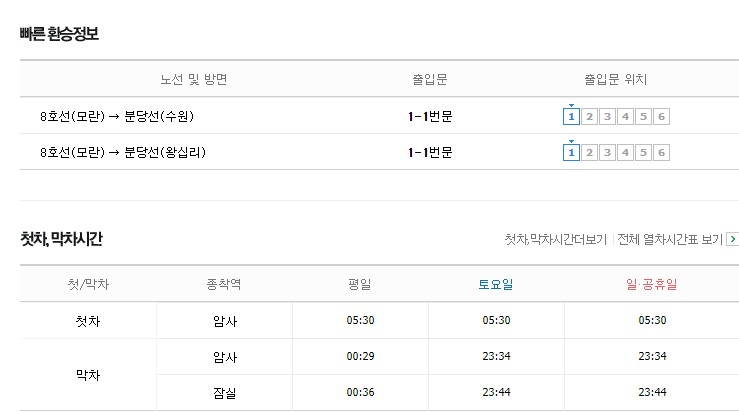Click the 평일 column header
This screenshot has height=412, width=739.
coord(360,284)
